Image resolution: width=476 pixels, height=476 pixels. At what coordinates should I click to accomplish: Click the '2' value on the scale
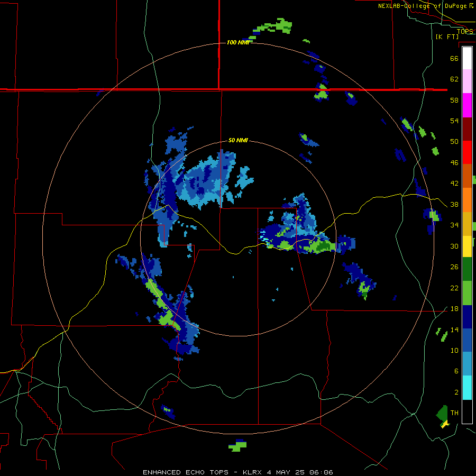(456, 392)
